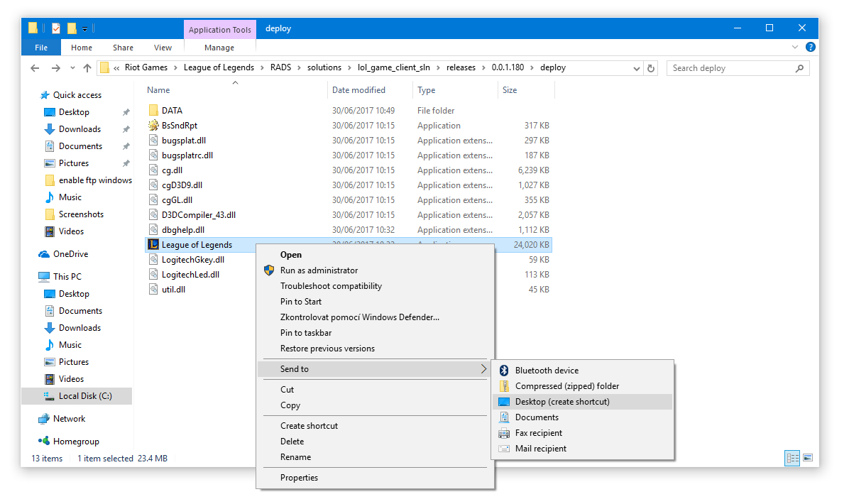This screenshot has height=504, width=849.
Task: Open the Home ribbon tab
Action: 82,48
